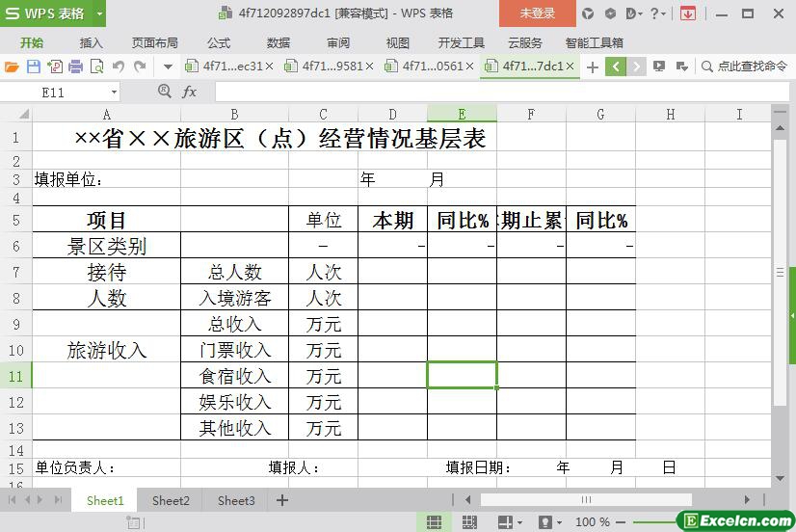Close document tab 4f71...9581
Screen dimensions: 796x532
tap(370, 66)
